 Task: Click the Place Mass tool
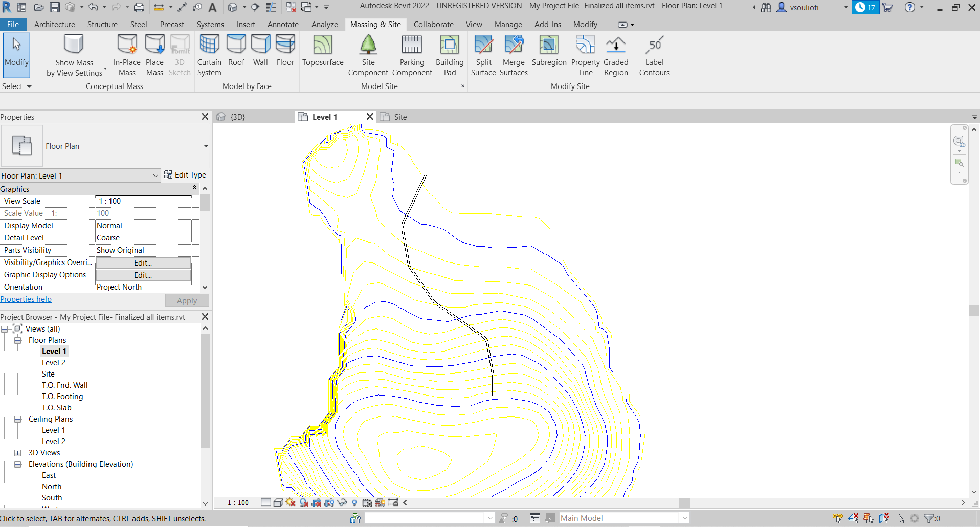(x=154, y=56)
